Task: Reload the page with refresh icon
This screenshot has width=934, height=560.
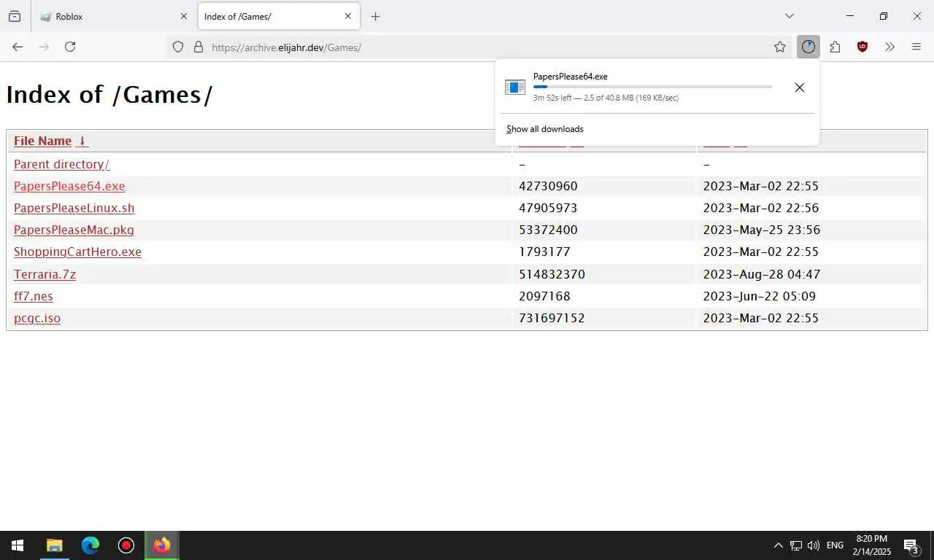Action: point(70,47)
